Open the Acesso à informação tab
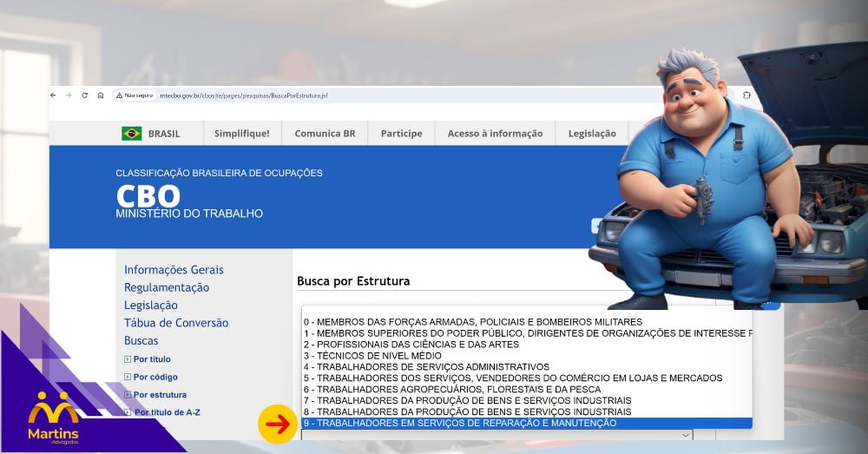The width and height of the screenshot is (868, 454). tap(495, 134)
